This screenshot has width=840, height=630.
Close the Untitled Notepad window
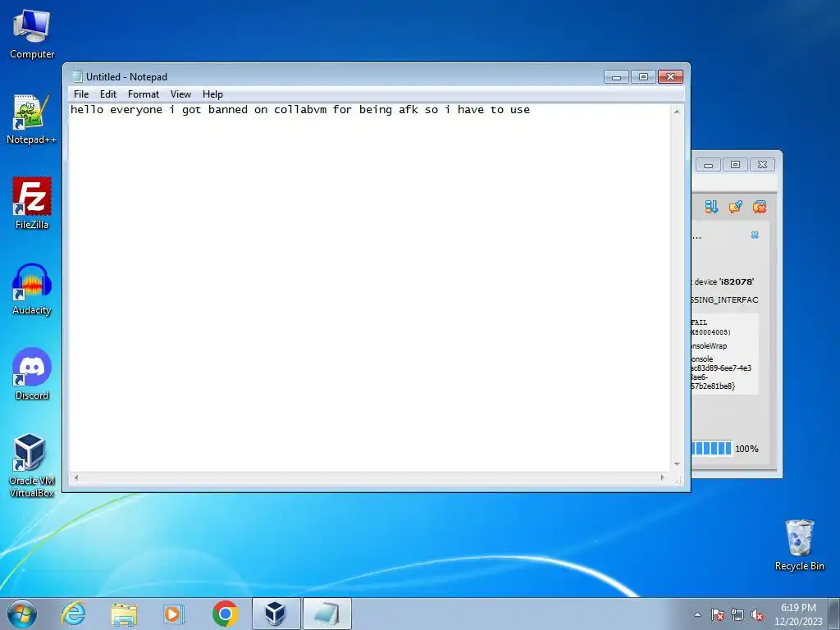pyautogui.click(x=670, y=76)
